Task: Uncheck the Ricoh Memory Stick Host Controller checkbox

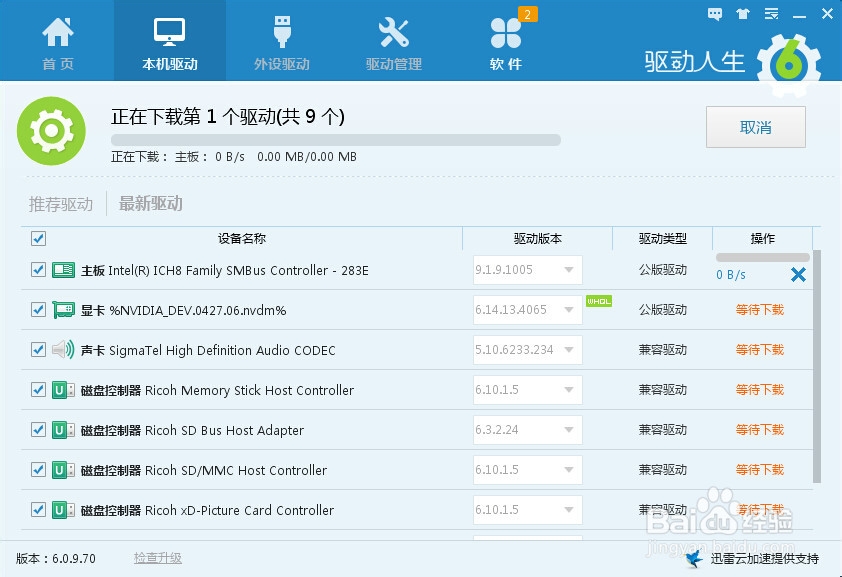Action: (x=38, y=390)
